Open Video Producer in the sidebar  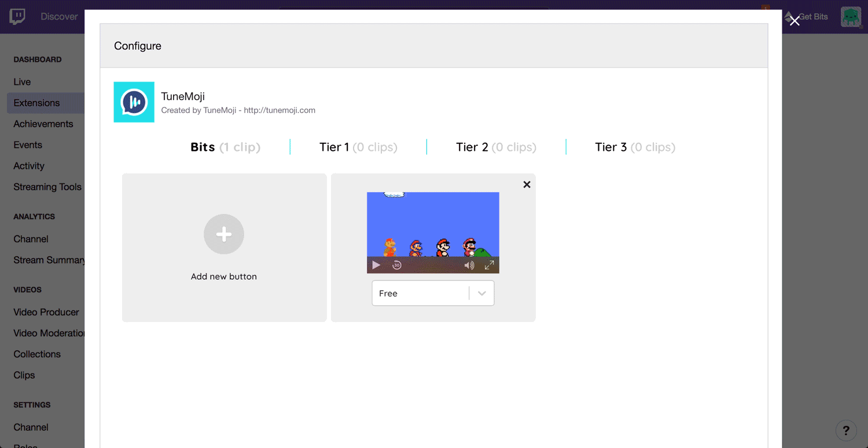[46, 312]
